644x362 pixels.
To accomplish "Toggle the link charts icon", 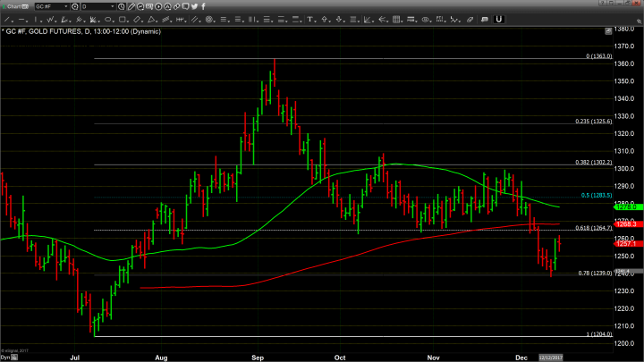I will (176, 6).
